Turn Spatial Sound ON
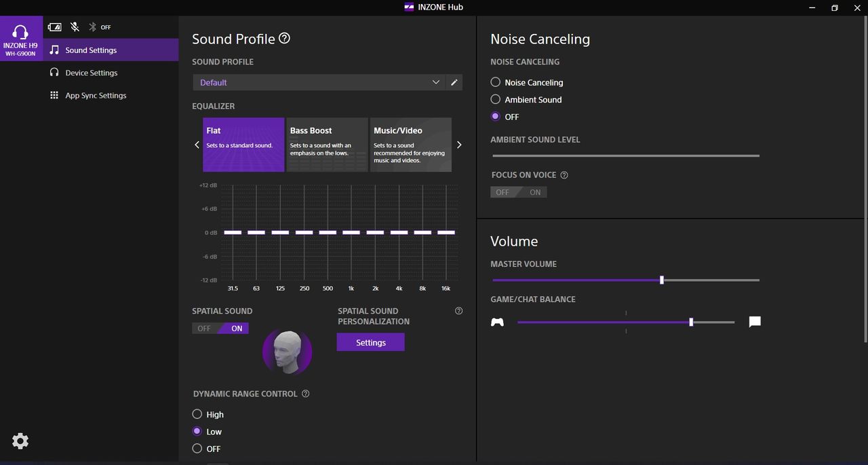Screen dimensions: 868x465 236,329
